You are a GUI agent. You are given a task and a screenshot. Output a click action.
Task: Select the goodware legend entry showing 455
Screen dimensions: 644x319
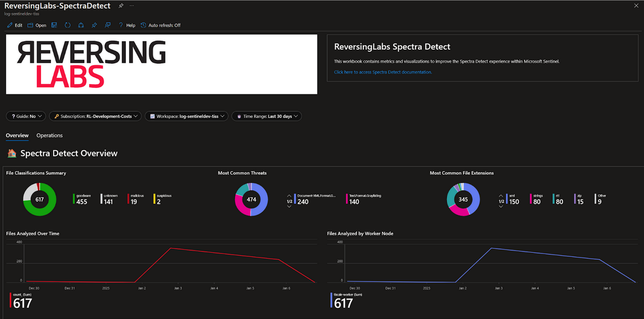[x=82, y=199]
